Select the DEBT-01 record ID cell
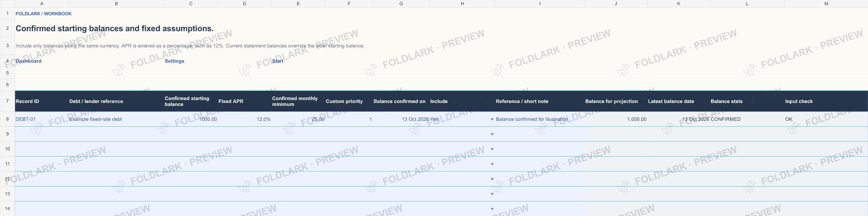Image resolution: width=868 pixels, height=216 pixels. point(42,119)
